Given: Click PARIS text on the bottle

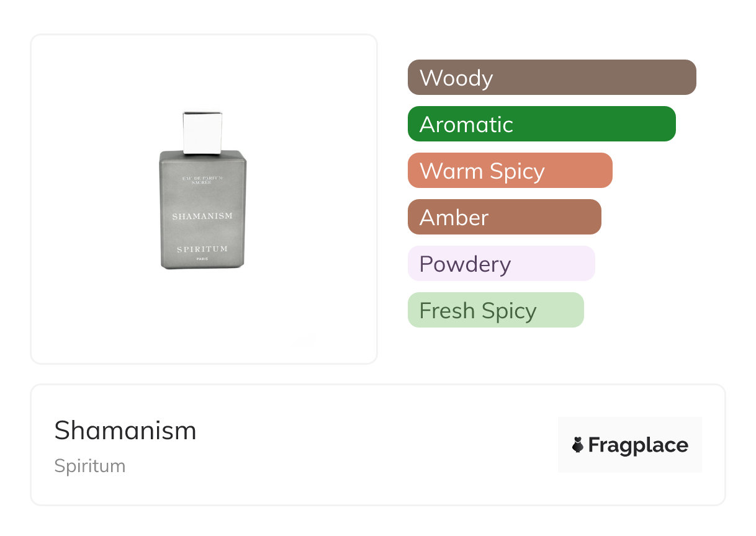Looking at the screenshot, I should (x=202, y=259).
